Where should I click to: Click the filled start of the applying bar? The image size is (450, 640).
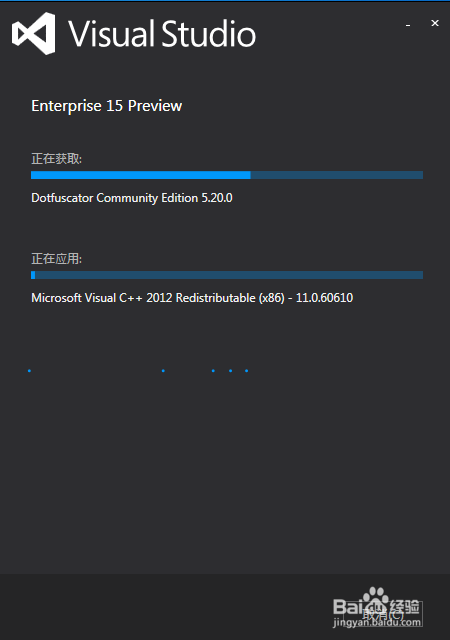(33, 275)
